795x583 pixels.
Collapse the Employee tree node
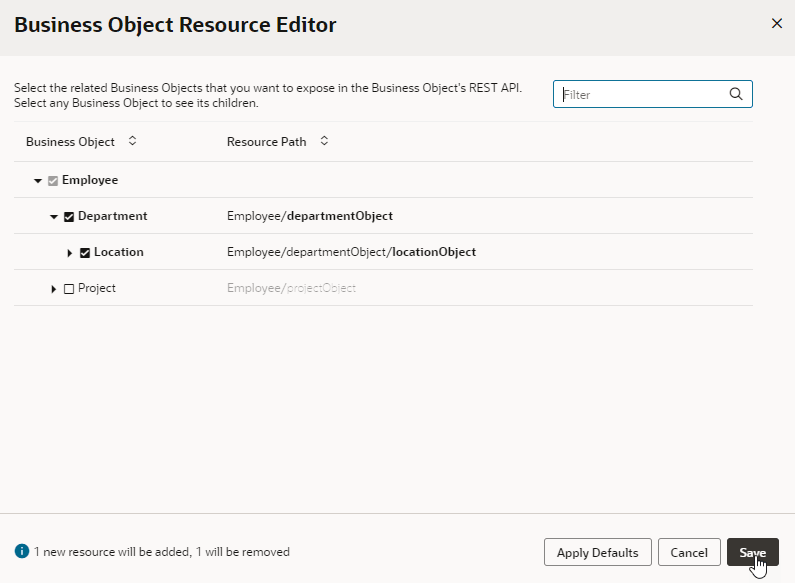point(38,181)
